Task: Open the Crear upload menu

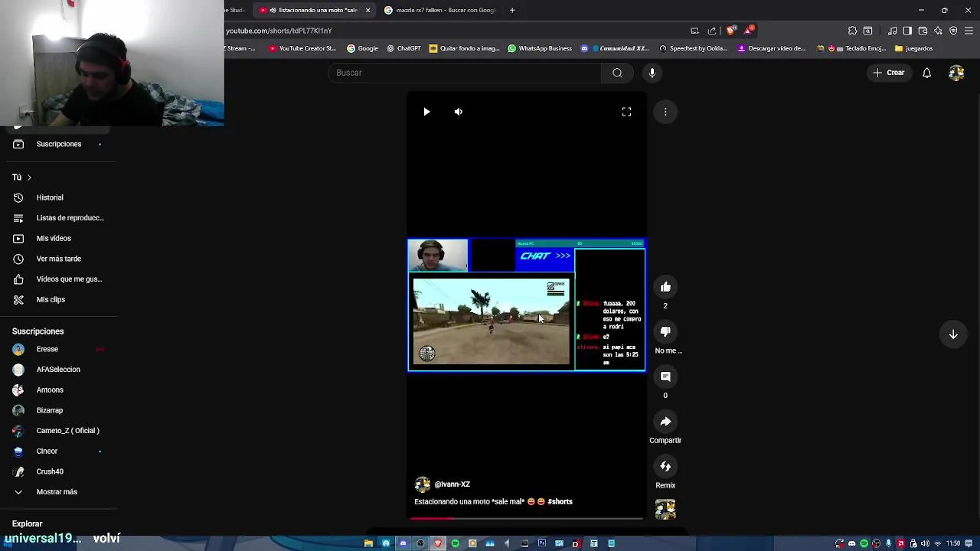Action: (x=889, y=73)
